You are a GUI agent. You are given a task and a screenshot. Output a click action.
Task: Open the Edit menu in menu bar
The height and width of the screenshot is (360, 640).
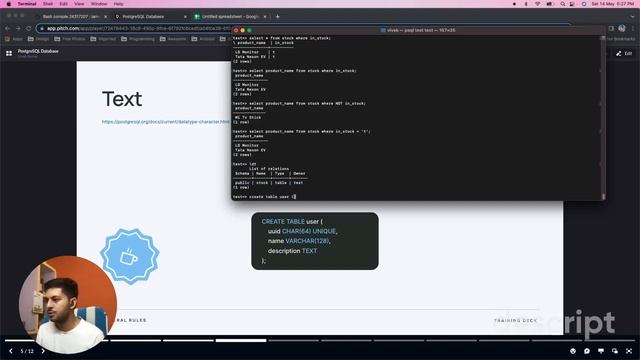click(64, 4)
